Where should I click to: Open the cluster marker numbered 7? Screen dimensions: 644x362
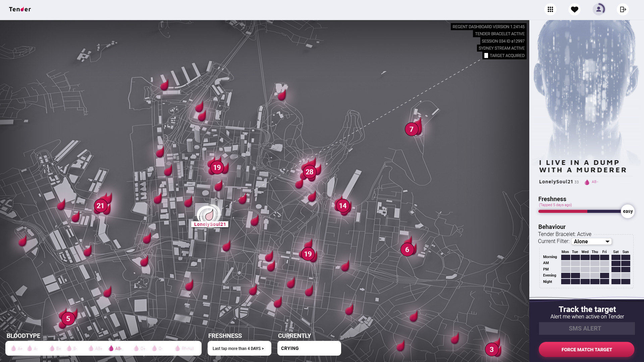click(411, 129)
